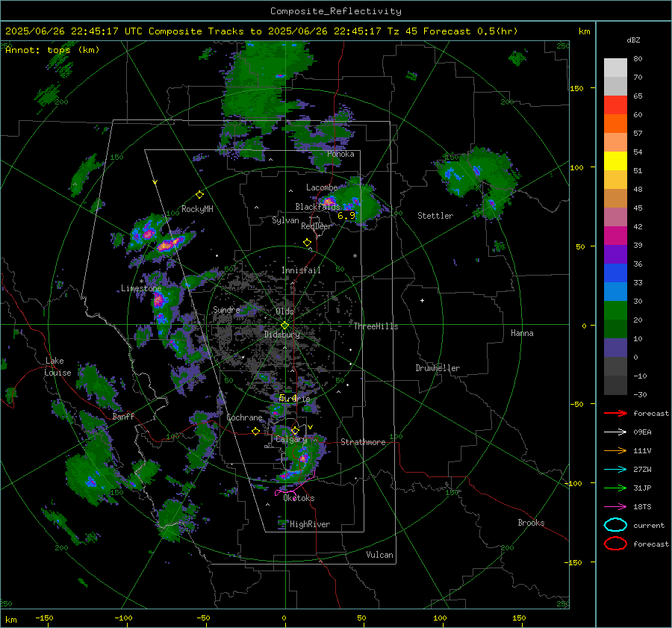The width and height of the screenshot is (672, 628).
Task: Select the green 31JP track arrow
Action: (x=615, y=488)
